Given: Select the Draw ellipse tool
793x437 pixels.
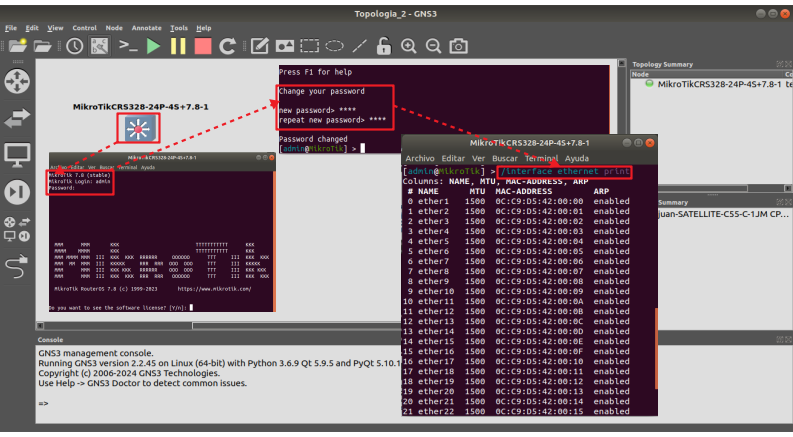Looking at the screenshot, I should 334,46.
